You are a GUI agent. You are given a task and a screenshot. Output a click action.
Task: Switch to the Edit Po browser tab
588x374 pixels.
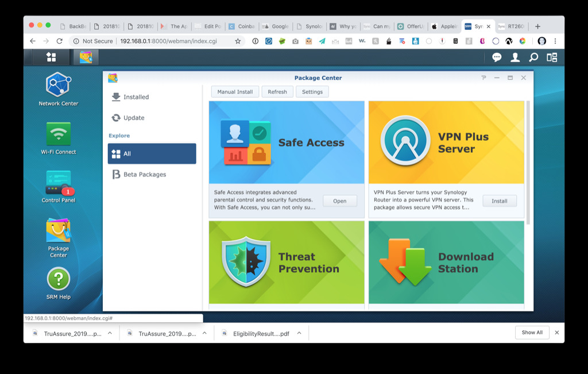pyautogui.click(x=208, y=26)
